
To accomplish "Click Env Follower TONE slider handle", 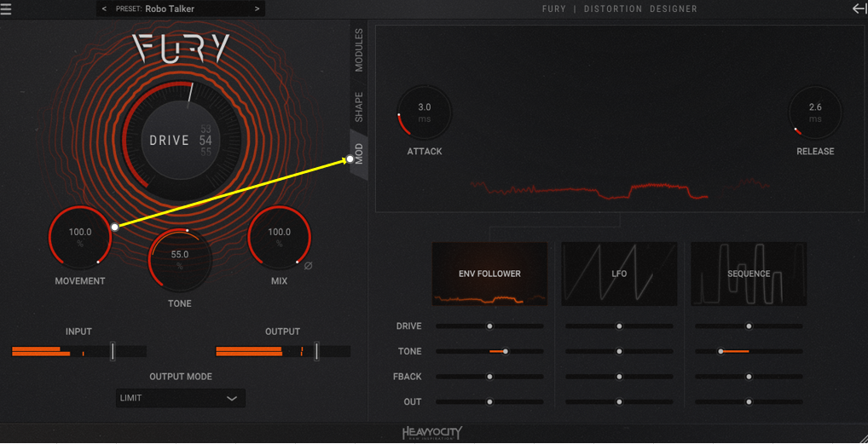I will coord(505,352).
